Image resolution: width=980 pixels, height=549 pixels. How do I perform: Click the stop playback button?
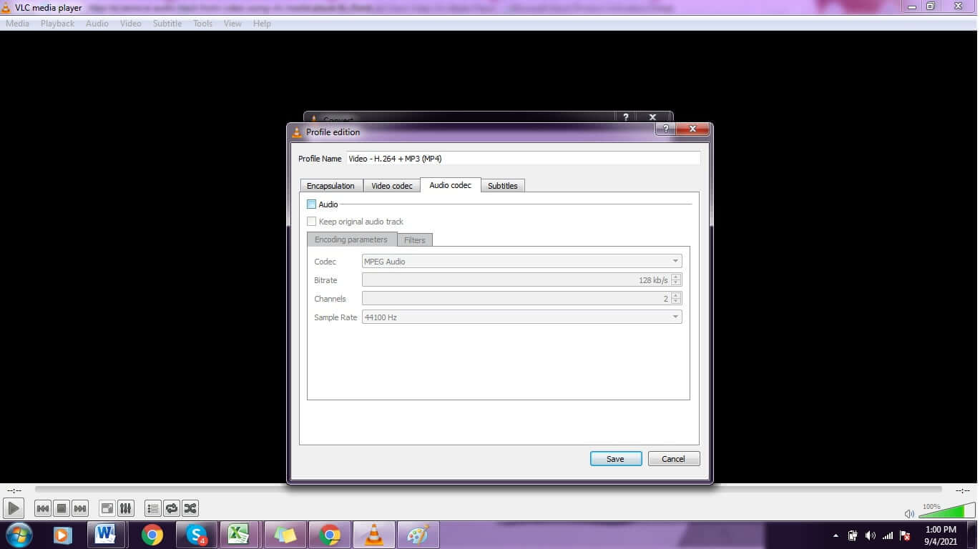point(62,508)
